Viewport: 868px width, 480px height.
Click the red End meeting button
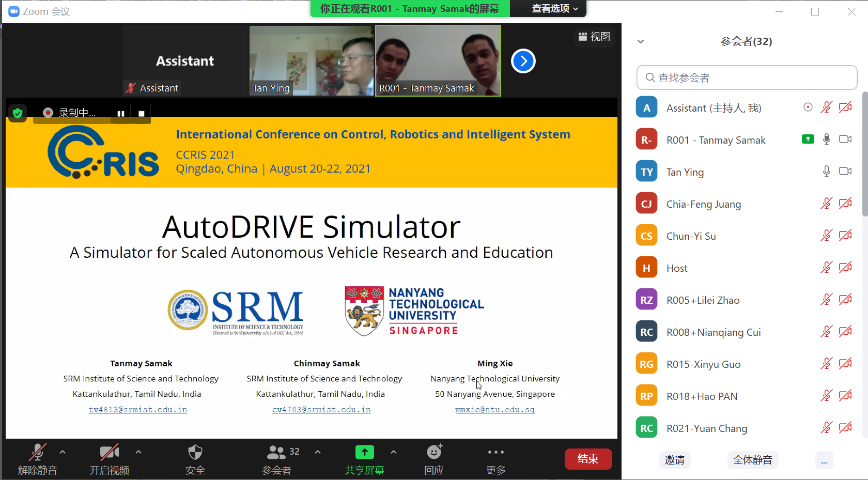click(x=588, y=459)
